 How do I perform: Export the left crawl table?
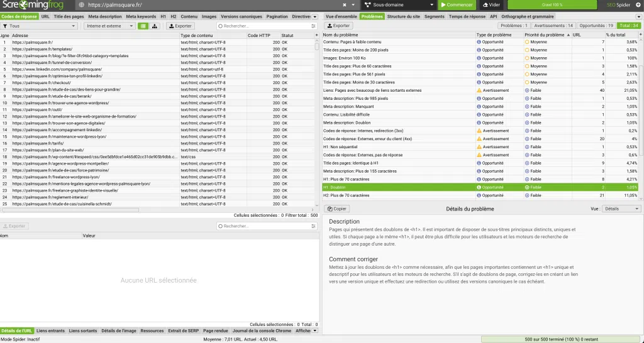(x=180, y=26)
